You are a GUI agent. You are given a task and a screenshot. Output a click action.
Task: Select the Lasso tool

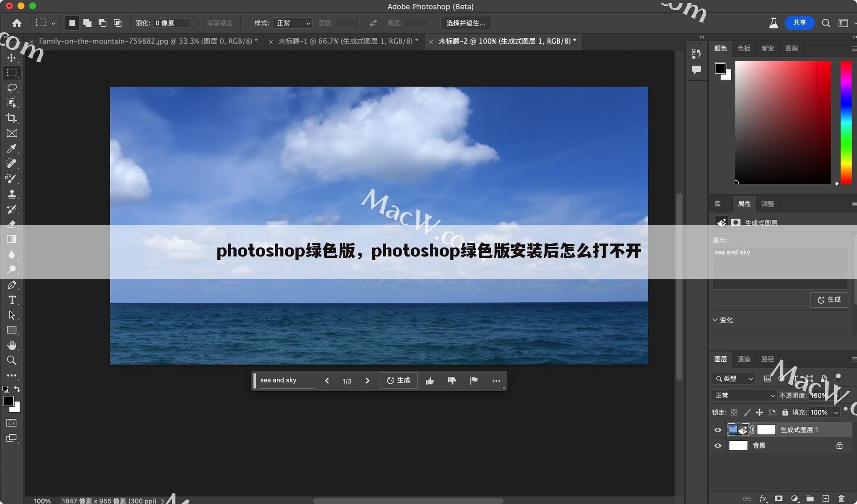coord(12,88)
